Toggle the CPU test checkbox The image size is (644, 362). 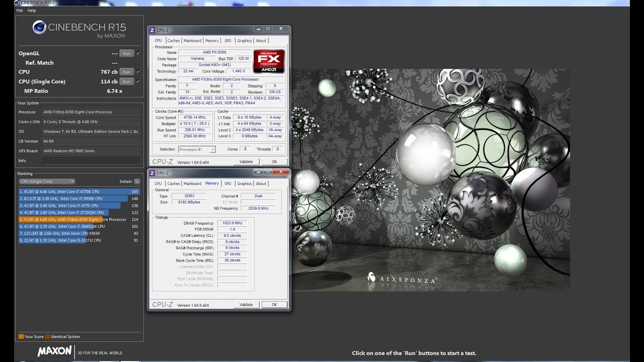point(138,71)
